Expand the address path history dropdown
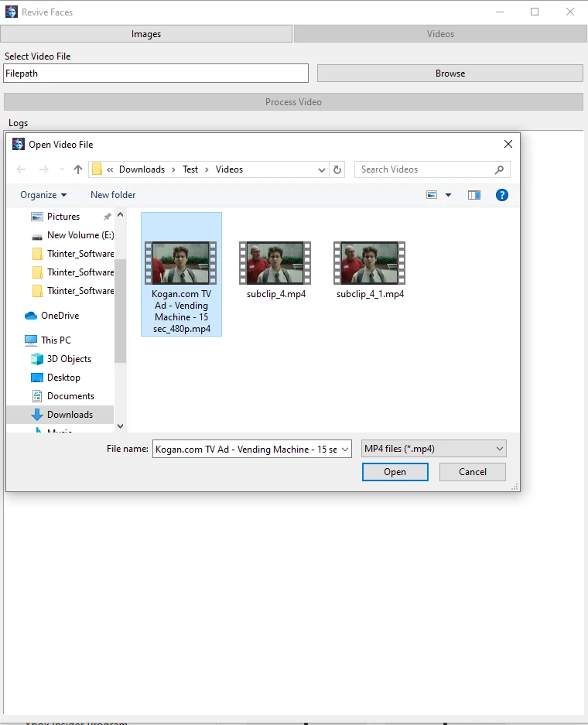This screenshot has height=725, width=588. (x=322, y=169)
